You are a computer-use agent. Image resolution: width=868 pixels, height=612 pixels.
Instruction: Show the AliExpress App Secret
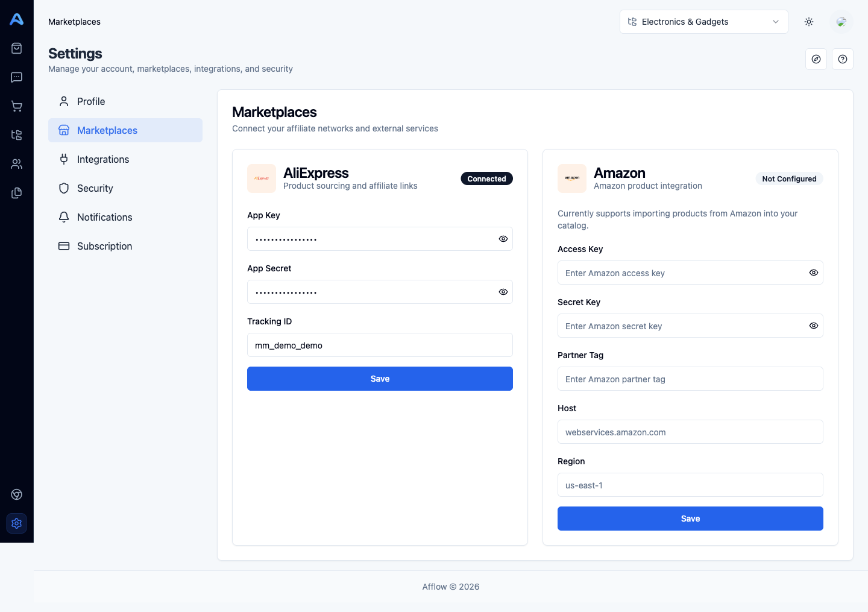click(x=503, y=292)
